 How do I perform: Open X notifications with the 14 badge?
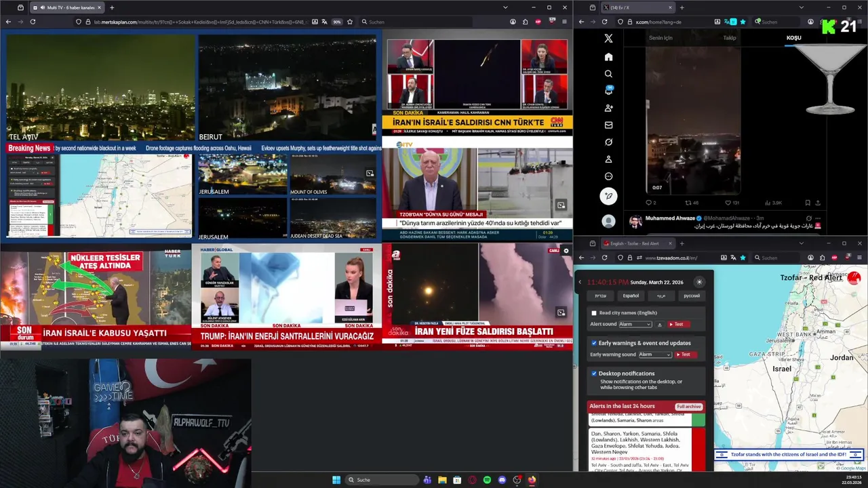click(608, 91)
